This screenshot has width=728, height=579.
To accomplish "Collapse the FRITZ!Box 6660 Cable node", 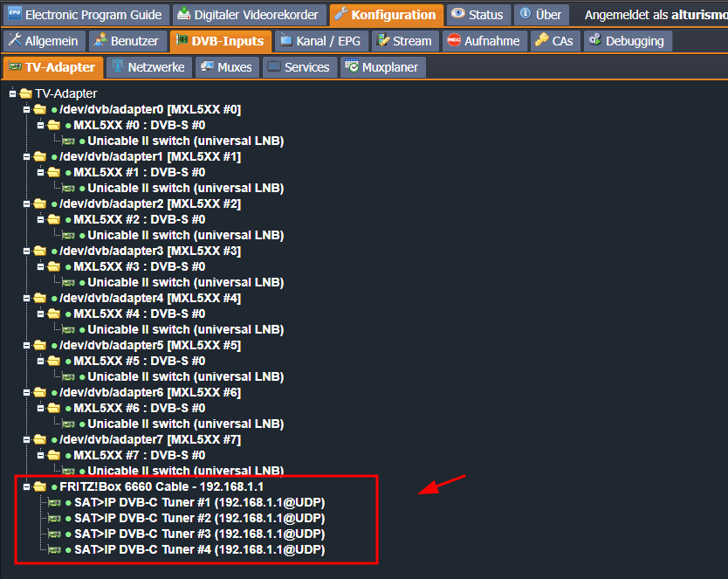I will 26,486.
